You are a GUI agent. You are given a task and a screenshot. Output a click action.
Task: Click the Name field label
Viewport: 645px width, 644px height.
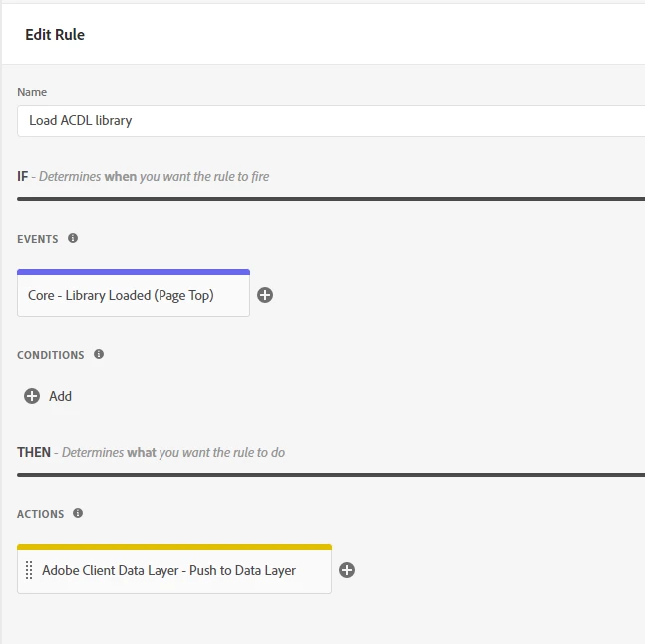pyautogui.click(x=32, y=92)
